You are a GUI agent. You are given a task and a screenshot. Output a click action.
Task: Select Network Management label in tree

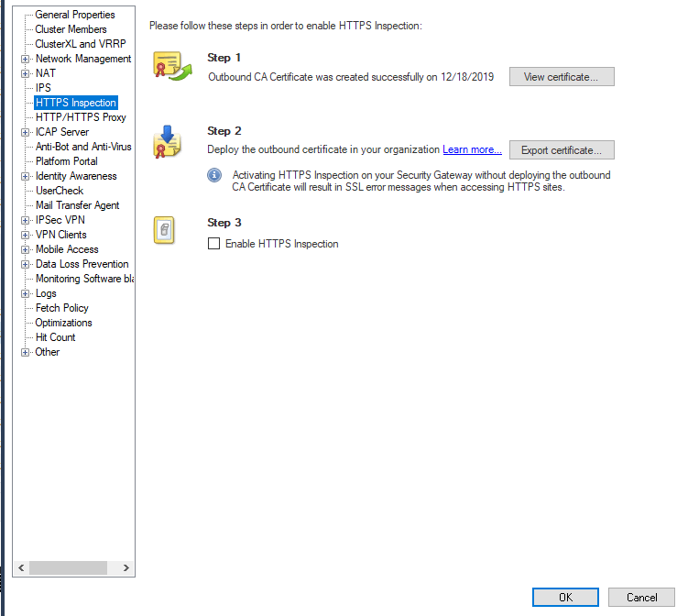(x=83, y=59)
